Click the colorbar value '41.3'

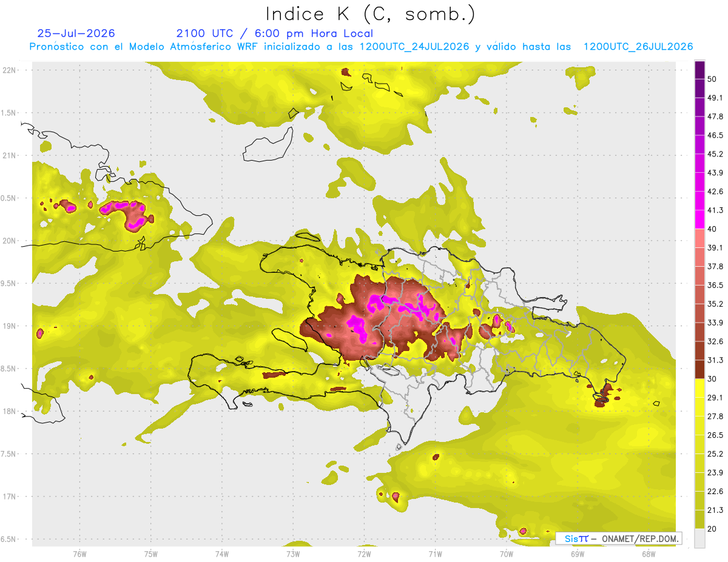(715, 210)
